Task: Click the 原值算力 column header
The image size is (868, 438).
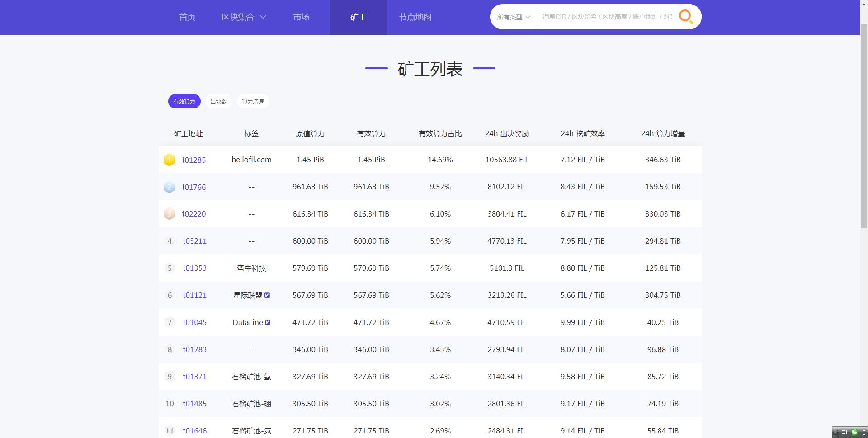Action: [x=310, y=134]
